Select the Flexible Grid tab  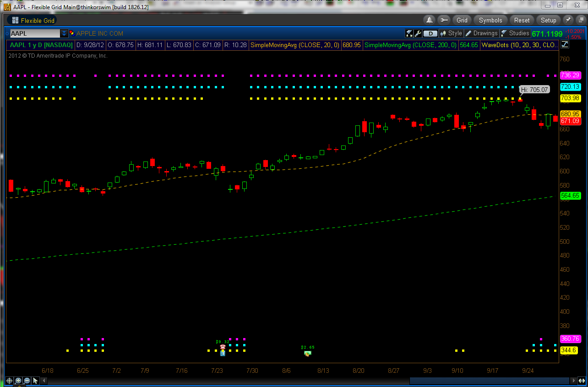pyautogui.click(x=33, y=20)
